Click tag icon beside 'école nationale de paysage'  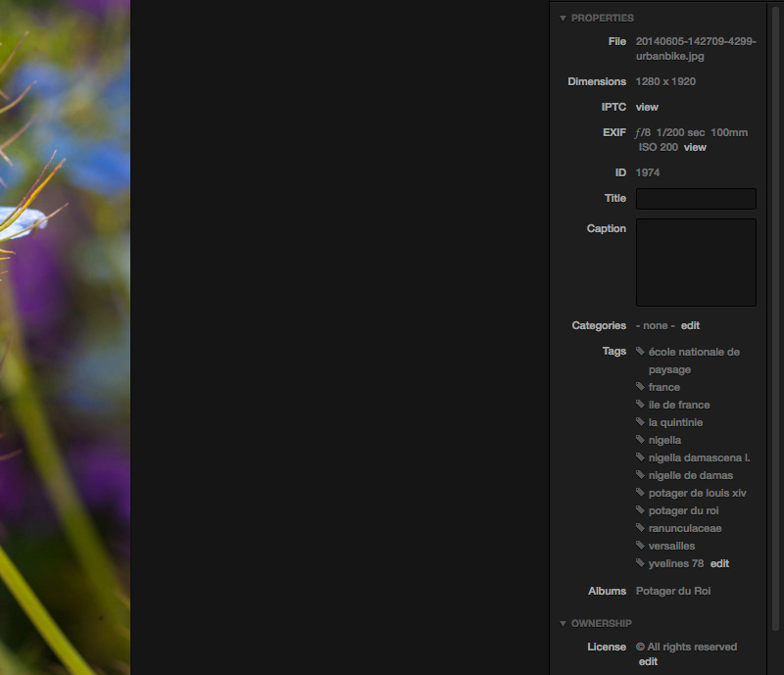point(640,352)
